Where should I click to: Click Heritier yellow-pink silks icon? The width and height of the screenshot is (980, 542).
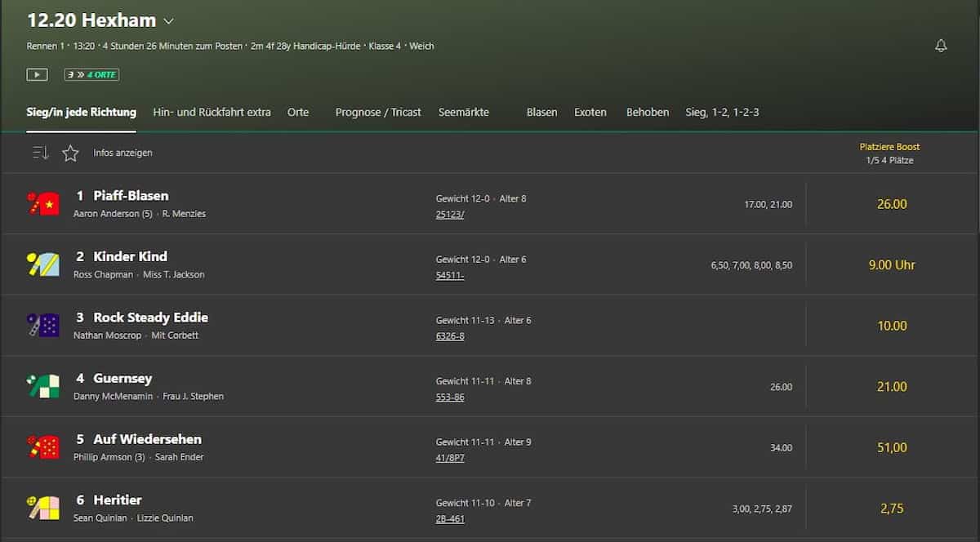click(x=43, y=507)
